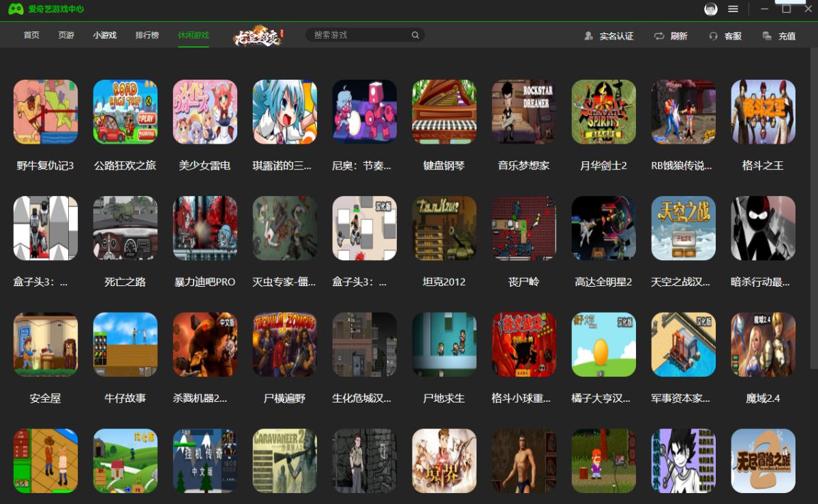This screenshot has height=504, width=818.
Task: Launch the 键盘钢琴 game
Action: [x=444, y=112]
